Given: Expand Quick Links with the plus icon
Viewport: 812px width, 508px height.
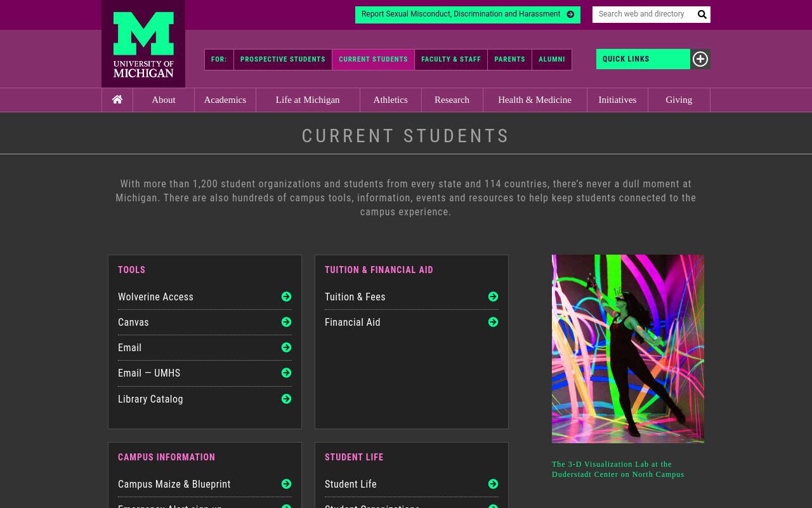Looking at the screenshot, I should (x=700, y=59).
